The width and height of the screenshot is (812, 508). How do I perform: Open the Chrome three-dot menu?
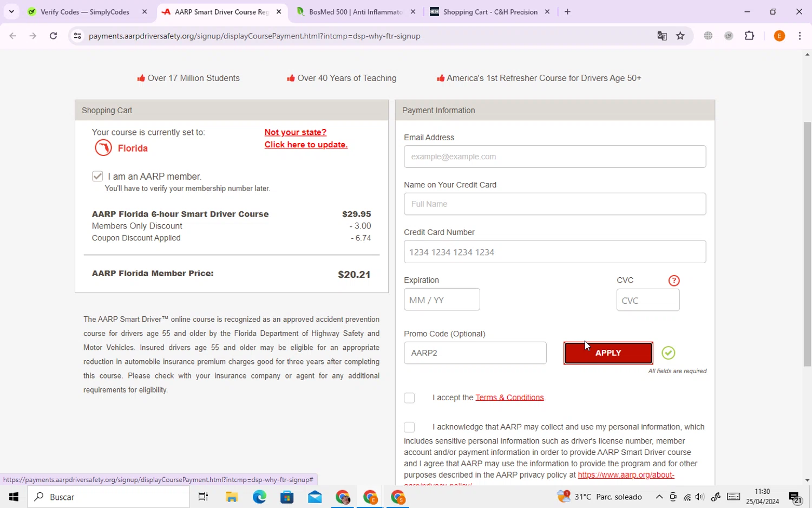(800, 36)
